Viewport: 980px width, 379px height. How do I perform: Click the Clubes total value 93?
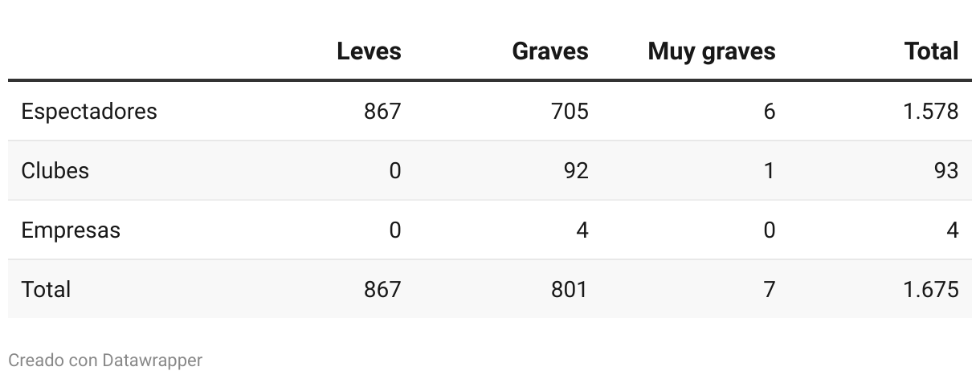coord(945,170)
